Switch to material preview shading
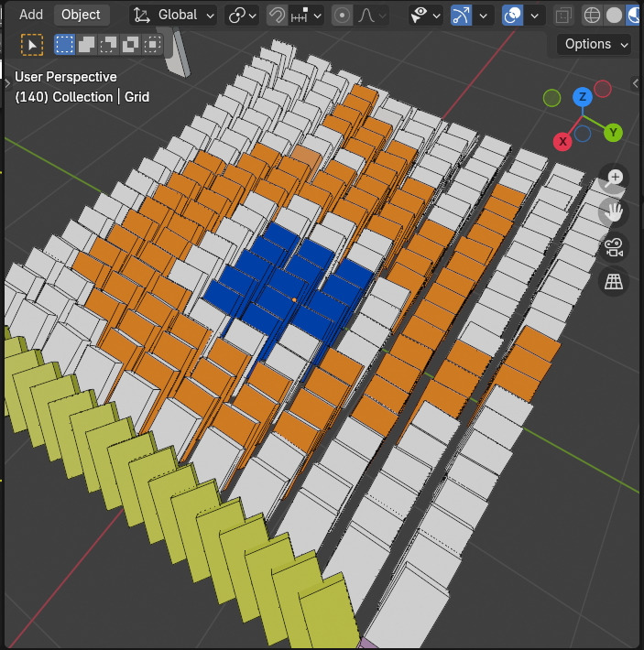This screenshot has height=650, width=644. pyautogui.click(x=634, y=16)
